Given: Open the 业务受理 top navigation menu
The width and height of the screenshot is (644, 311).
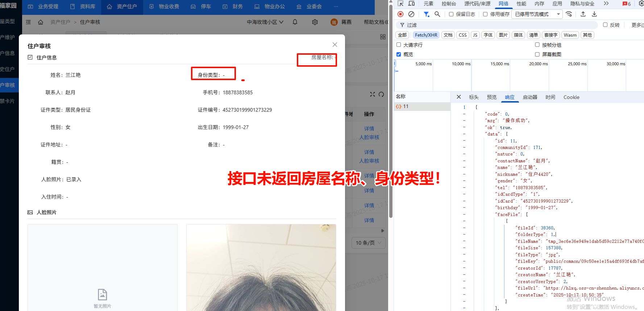Looking at the screenshot, I should pyautogui.click(x=43, y=7).
